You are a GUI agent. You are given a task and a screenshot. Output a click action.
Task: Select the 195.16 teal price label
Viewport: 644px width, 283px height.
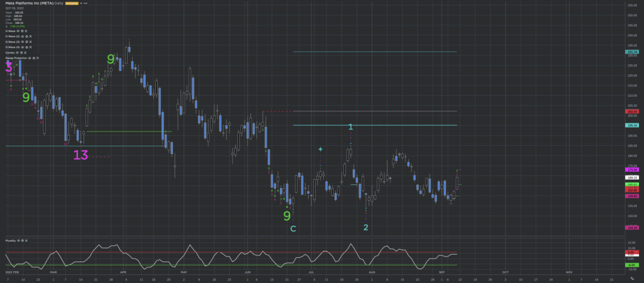[x=632, y=125]
